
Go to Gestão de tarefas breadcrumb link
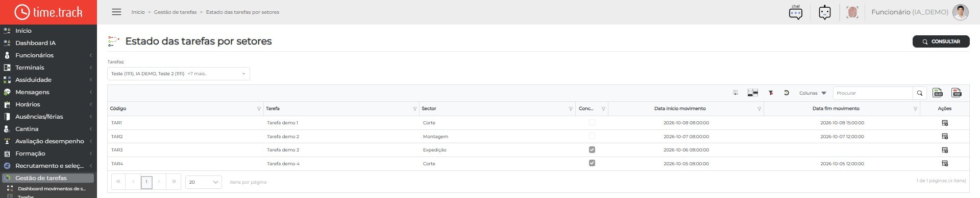pyautogui.click(x=175, y=12)
